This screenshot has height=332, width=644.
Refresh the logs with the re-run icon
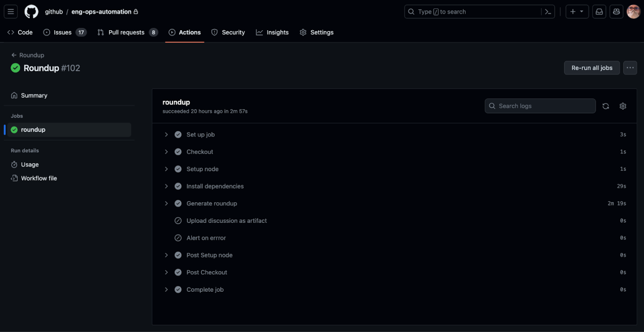605,106
